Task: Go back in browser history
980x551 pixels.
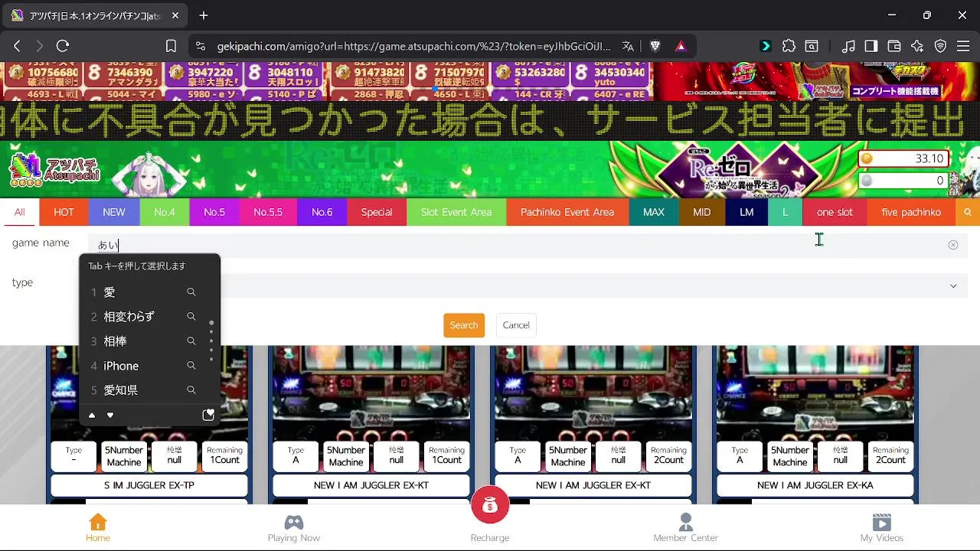Action: pyautogui.click(x=17, y=46)
